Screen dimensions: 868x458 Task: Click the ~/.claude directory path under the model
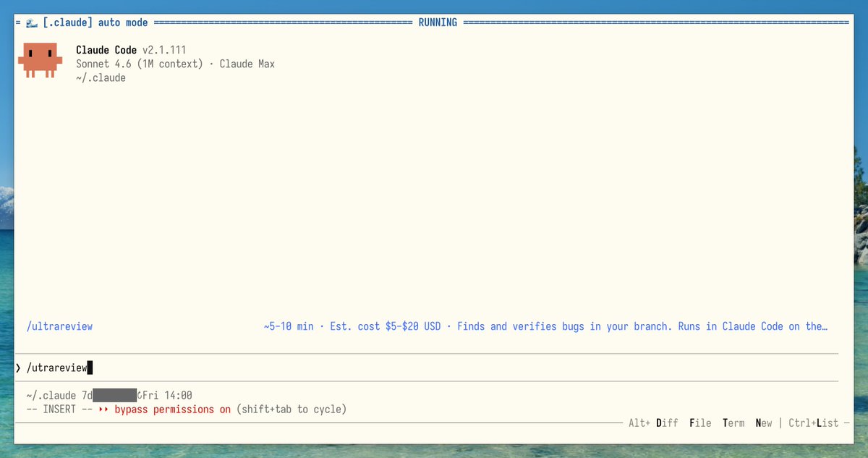click(x=101, y=77)
